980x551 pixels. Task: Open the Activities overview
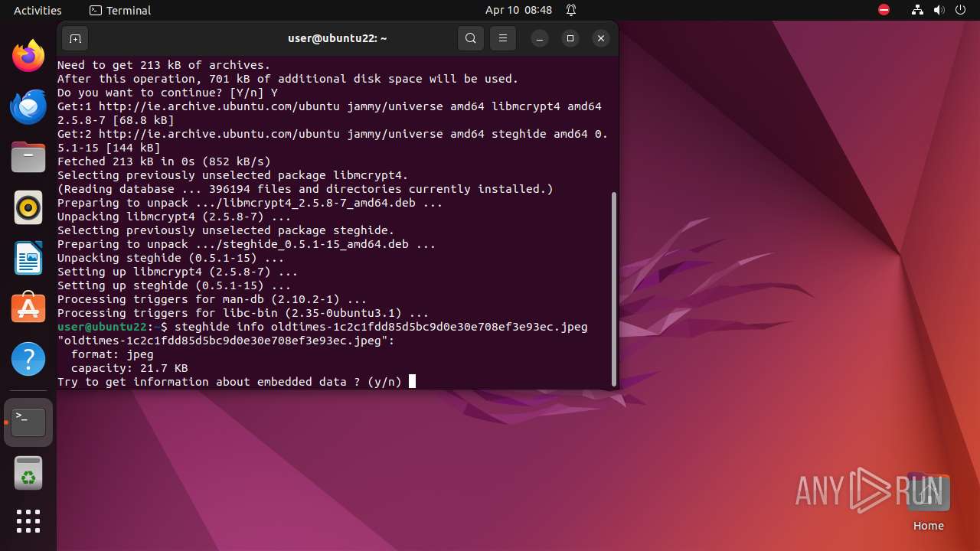(x=38, y=10)
